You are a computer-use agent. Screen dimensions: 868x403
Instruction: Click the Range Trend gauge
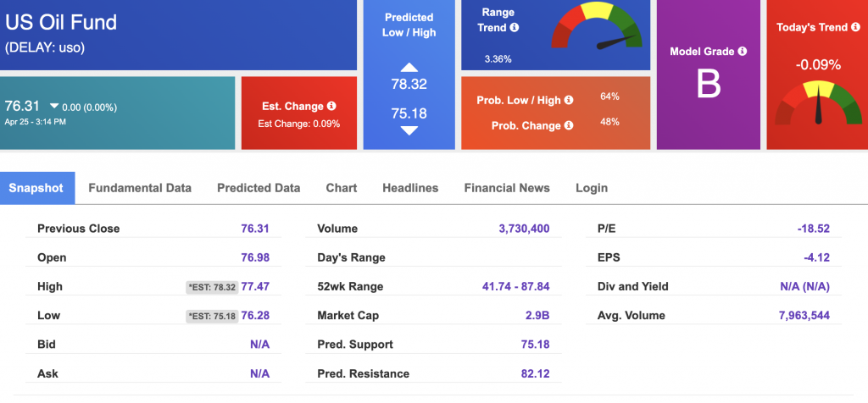coord(597,27)
